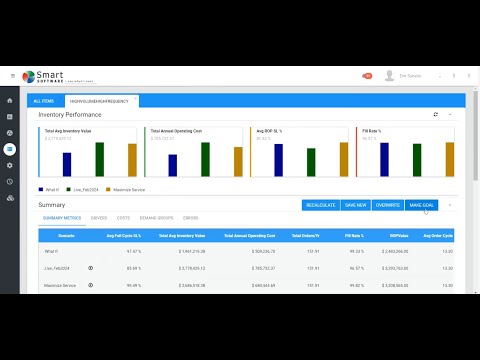
Task: Sort by Avg Full Cycle SL% column header
Action: click(124, 236)
